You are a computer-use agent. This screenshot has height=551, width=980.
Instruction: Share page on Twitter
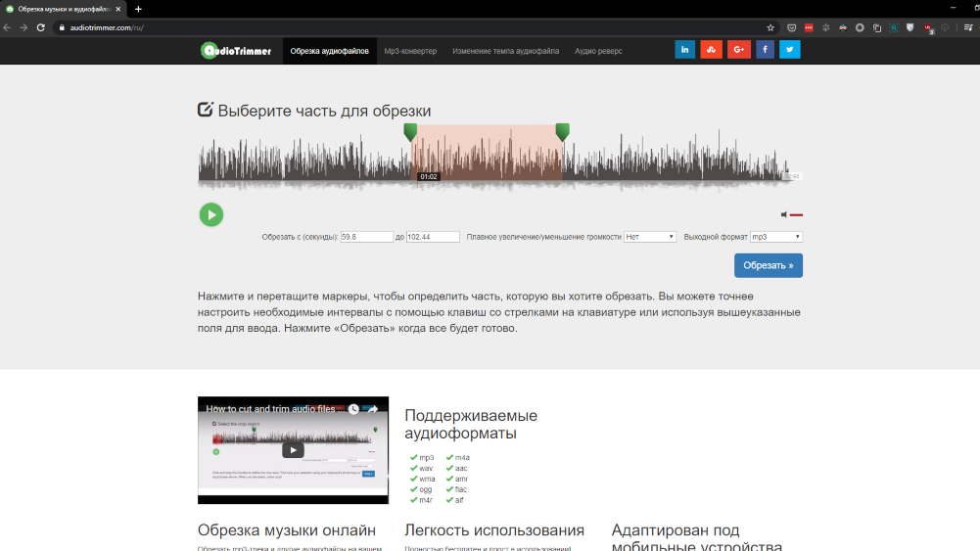790,49
